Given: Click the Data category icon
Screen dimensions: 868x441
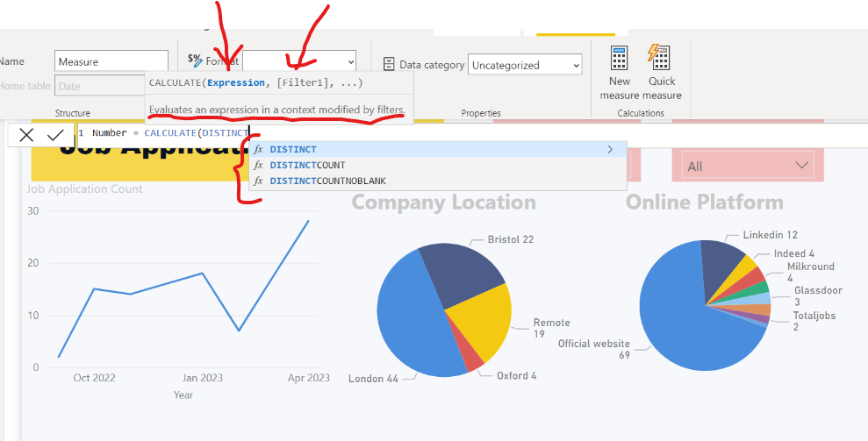Looking at the screenshot, I should point(390,64).
